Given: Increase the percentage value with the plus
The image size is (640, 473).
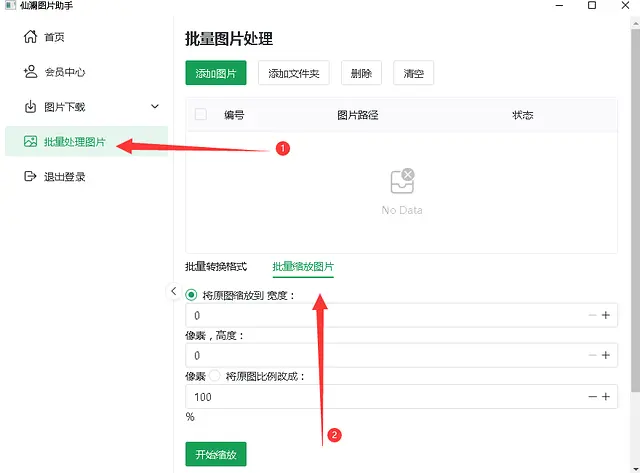Looking at the screenshot, I should coord(606,396).
